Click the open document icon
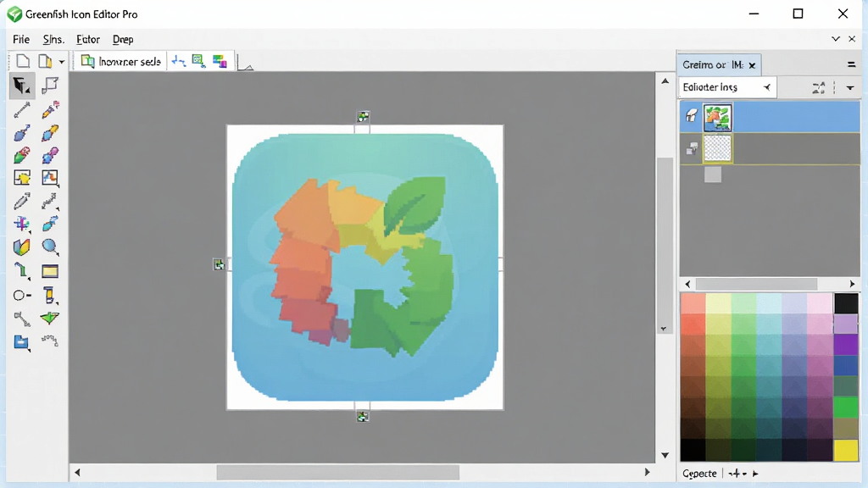The height and width of the screenshot is (488, 868). (x=45, y=61)
